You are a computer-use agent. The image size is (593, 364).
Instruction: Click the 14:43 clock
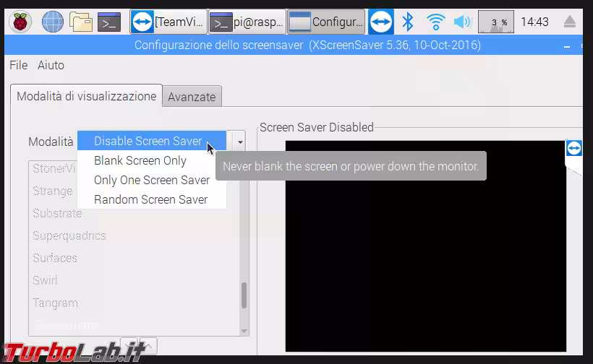click(x=534, y=22)
